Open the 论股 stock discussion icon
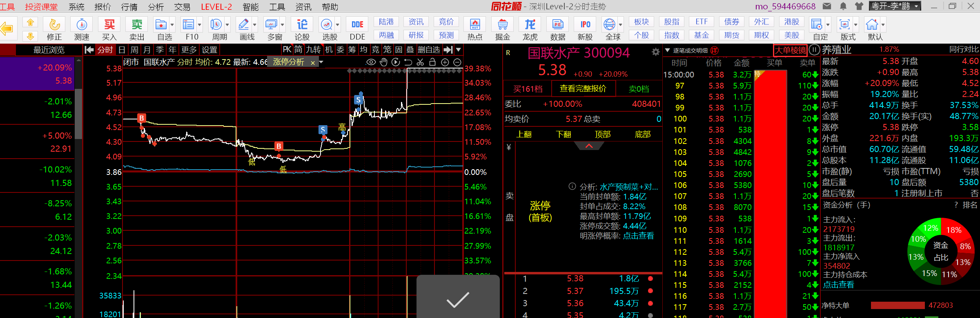The image size is (980, 318). pyautogui.click(x=302, y=24)
